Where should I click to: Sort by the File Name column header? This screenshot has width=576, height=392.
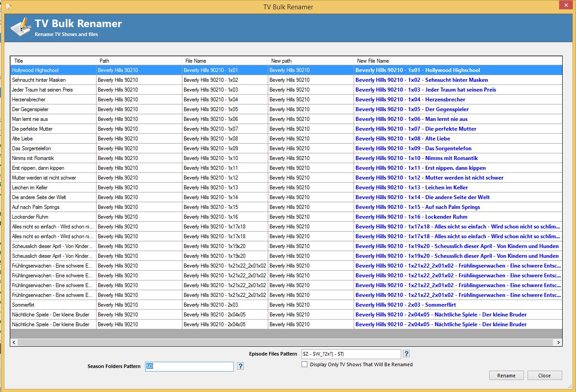click(225, 61)
